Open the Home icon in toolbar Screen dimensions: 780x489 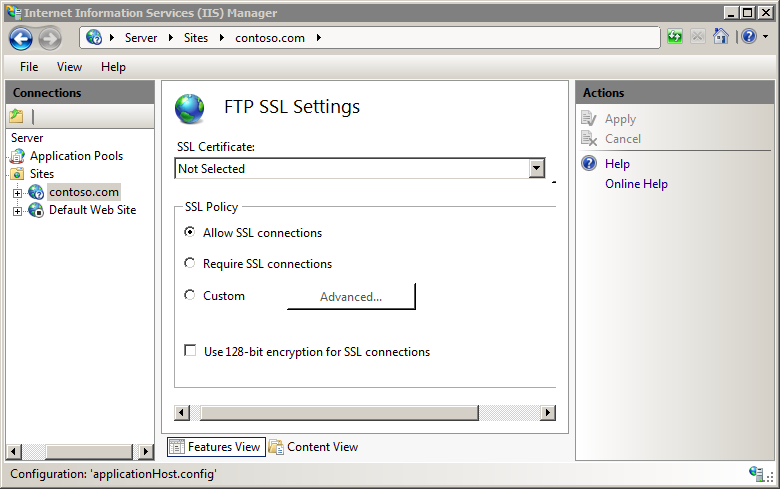click(720, 36)
